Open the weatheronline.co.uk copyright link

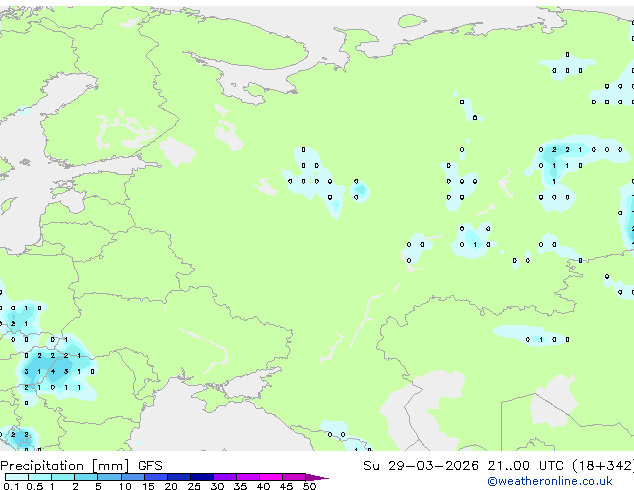click(549, 481)
